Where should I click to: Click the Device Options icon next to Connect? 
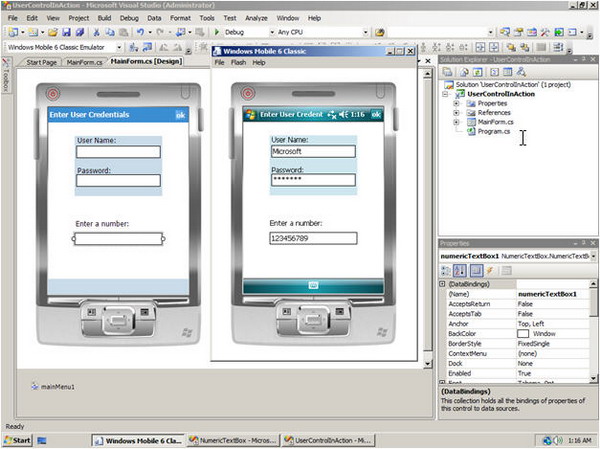click(147, 47)
